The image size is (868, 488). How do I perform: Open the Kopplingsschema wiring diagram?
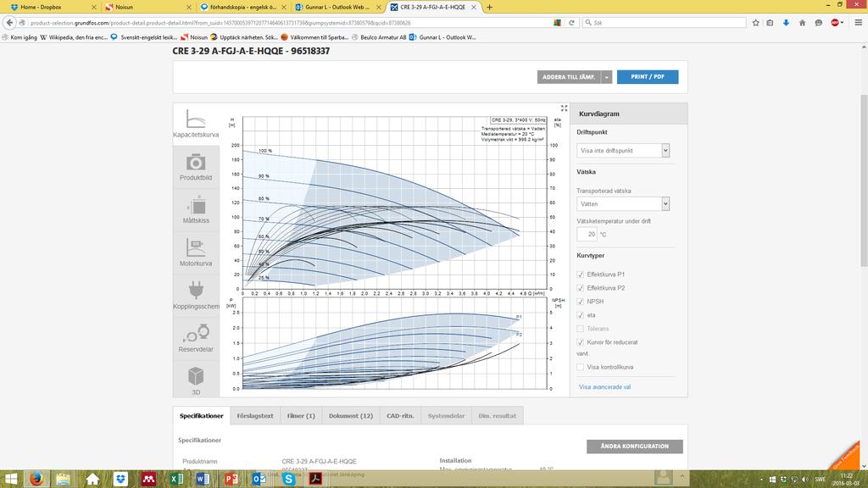coord(196,296)
